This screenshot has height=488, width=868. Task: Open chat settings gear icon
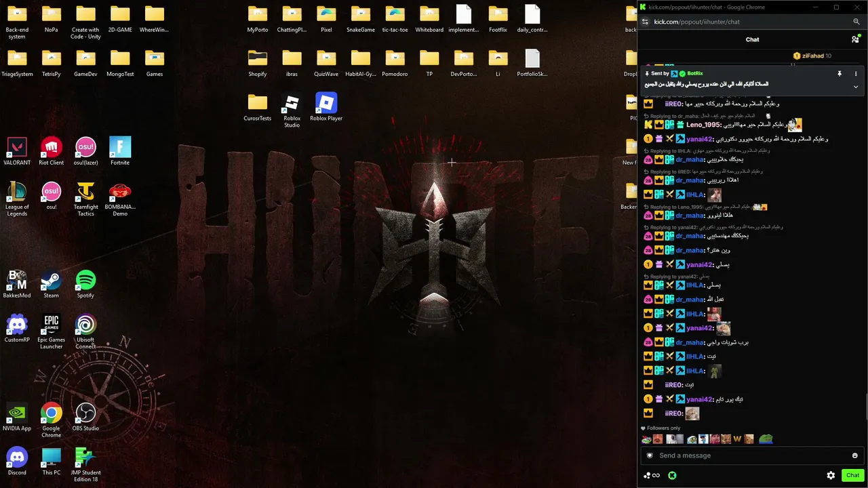[831, 475]
